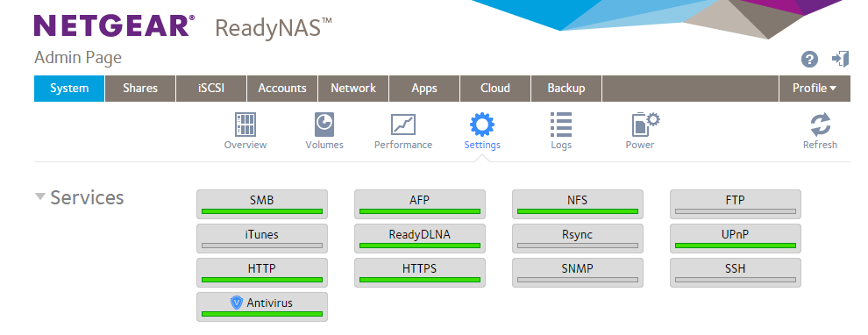This screenshot has width=868, height=335.
Task: Open the Network tab
Action: tap(353, 89)
